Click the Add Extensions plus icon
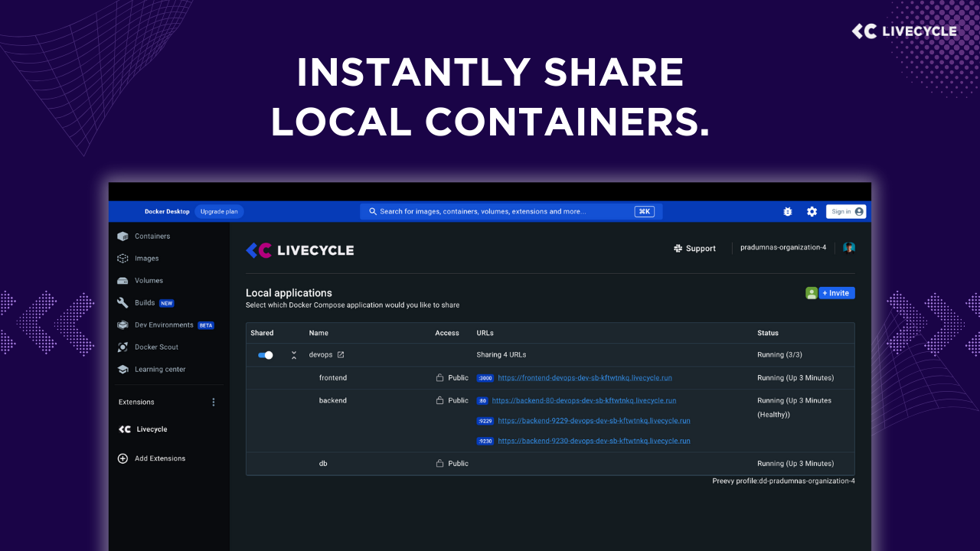The width and height of the screenshot is (980, 551). [x=122, y=458]
